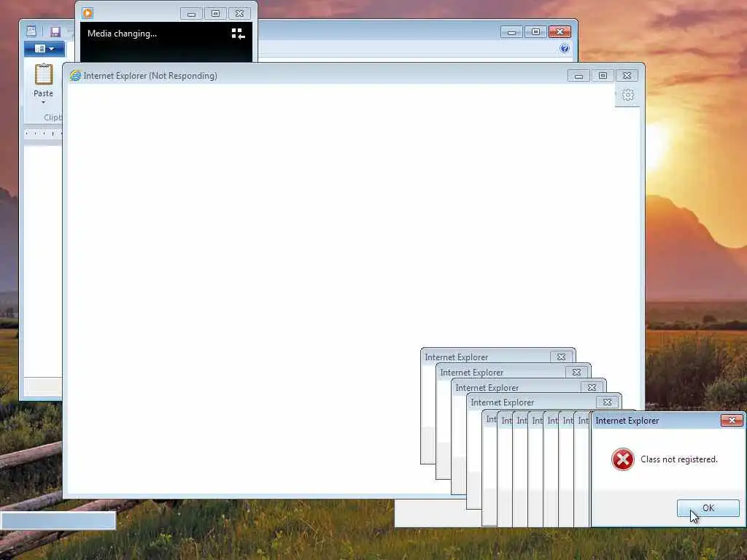The width and height of the screenshot is (747, 560).
Task: Click the 'Class not registered.' message text
Action: click(679, 459)
